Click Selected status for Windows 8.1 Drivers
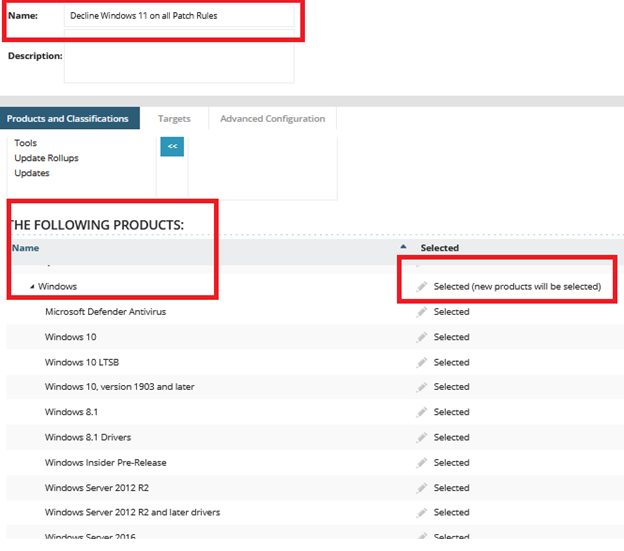This screenshot has width=624, height=551. [452, 438]
